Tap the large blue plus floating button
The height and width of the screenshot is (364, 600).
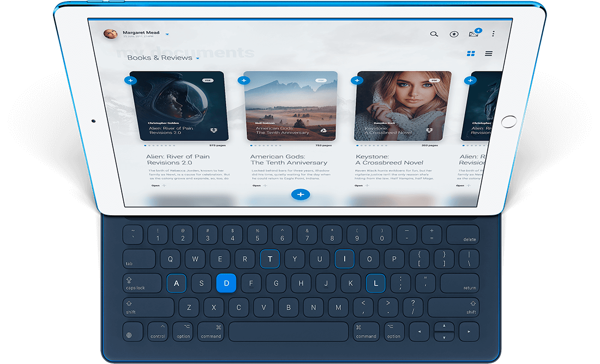(x=300, y=195)
